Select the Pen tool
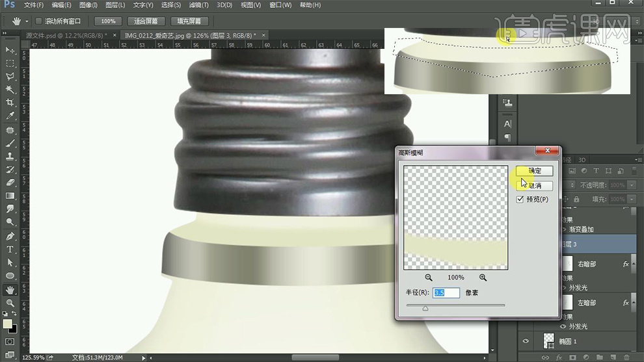The height and width of the screenshot is (362, 644). 10,236
